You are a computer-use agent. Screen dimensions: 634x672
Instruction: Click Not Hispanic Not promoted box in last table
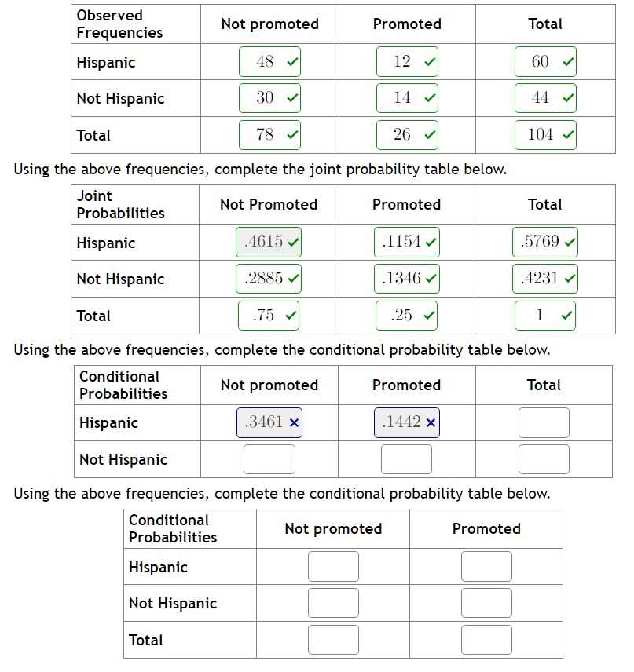coord(333,603)
